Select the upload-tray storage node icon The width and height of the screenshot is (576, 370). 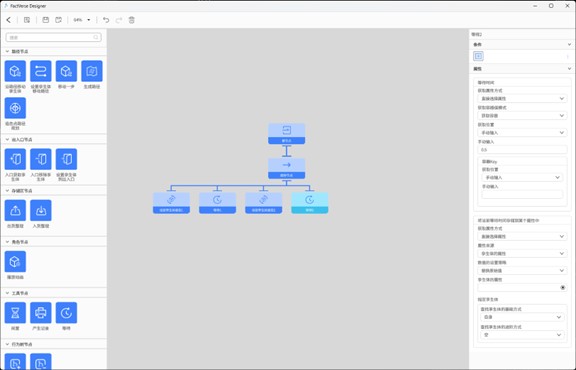point(15,210)
